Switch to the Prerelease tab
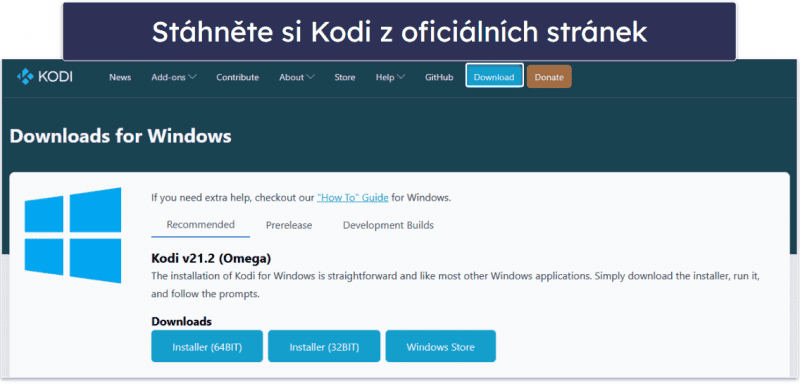The image size is (800, 386). pos(289,225)
